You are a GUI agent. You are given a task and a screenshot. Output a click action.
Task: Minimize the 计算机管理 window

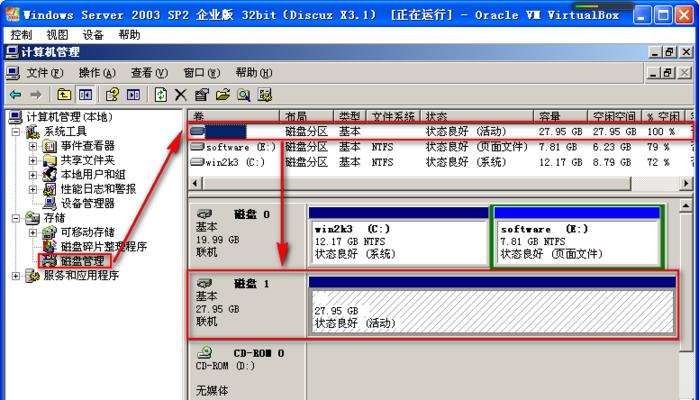click(654, 52)
